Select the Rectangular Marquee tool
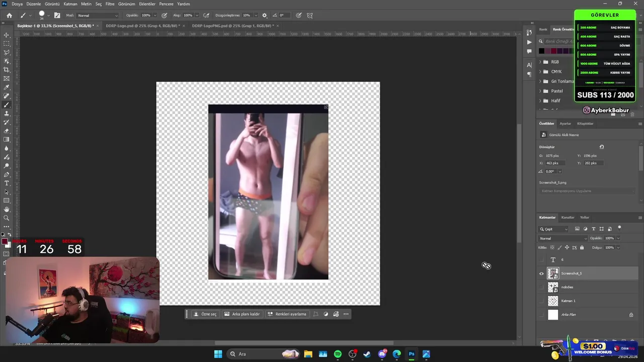 [7, 44]
